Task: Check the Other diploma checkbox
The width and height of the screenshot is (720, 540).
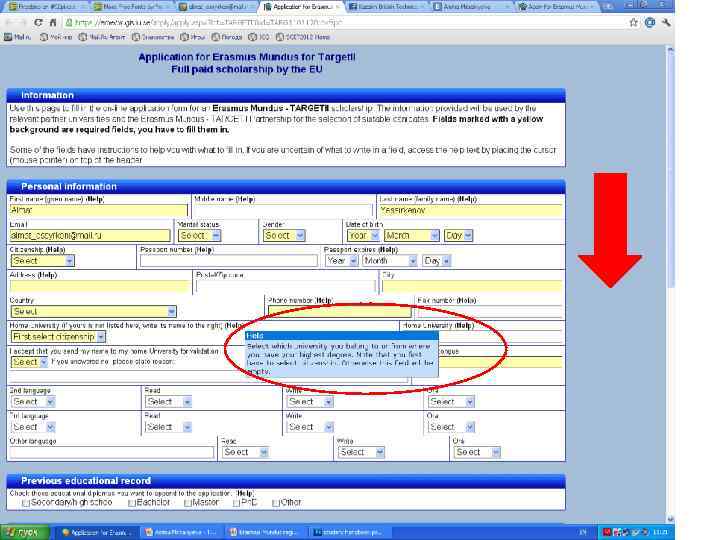Action: click(276, 503)
